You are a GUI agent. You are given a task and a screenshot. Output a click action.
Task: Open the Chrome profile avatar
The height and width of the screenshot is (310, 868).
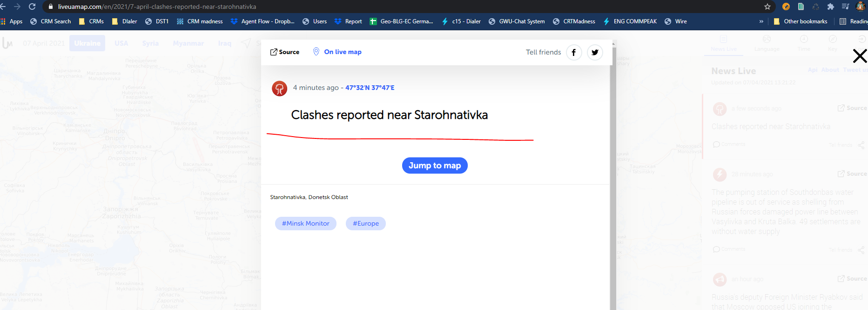click(861, 7)
